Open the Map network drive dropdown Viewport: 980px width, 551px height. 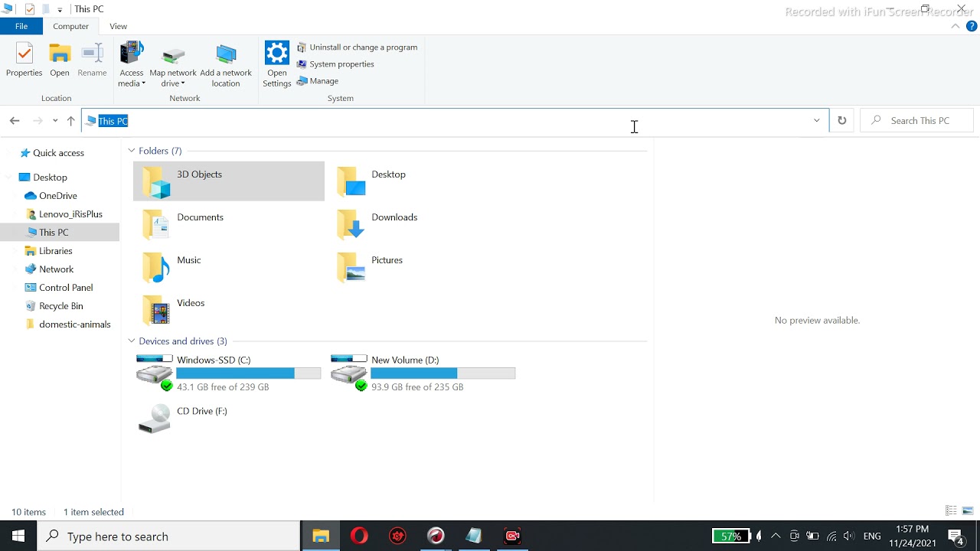click(173, 65)
